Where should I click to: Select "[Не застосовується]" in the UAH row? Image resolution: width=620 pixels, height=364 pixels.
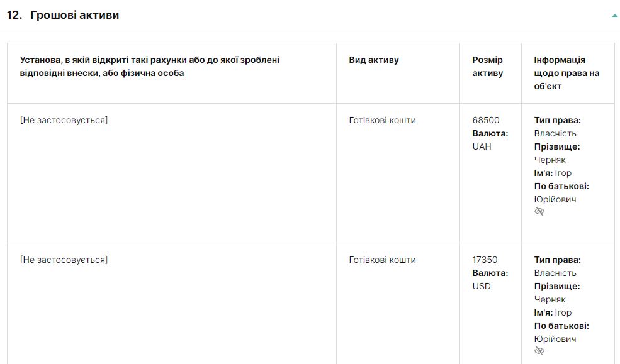[64, 120]
